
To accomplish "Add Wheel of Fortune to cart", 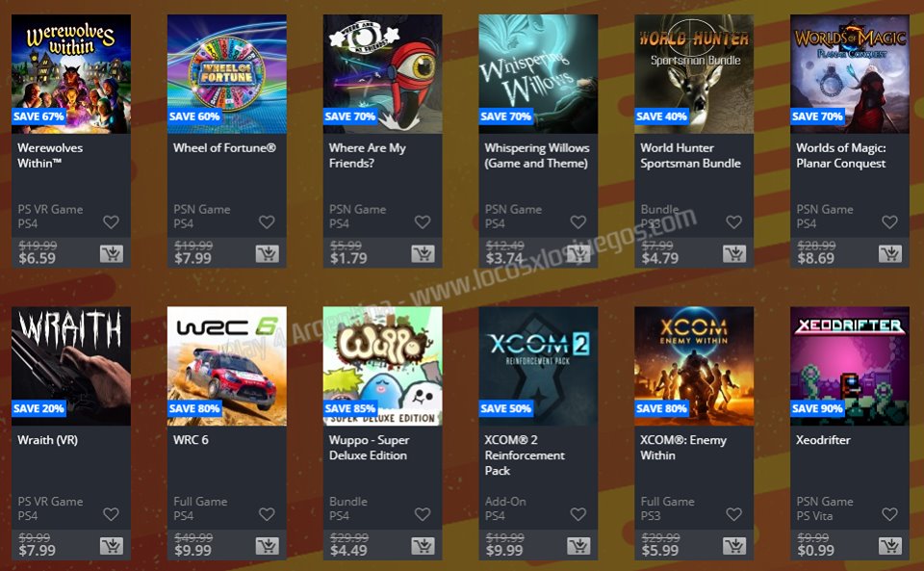I will click(x=267, y=254).
